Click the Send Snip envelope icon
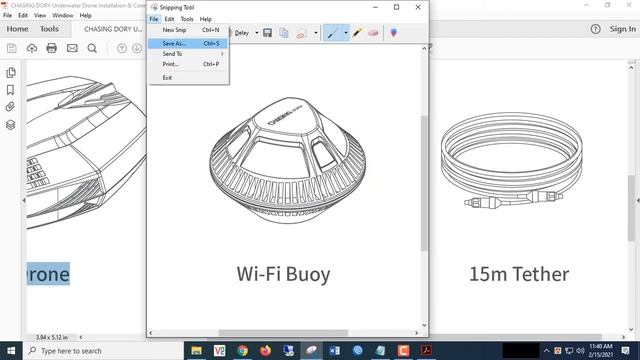640x360 pixels. click(x=302, y=33)
